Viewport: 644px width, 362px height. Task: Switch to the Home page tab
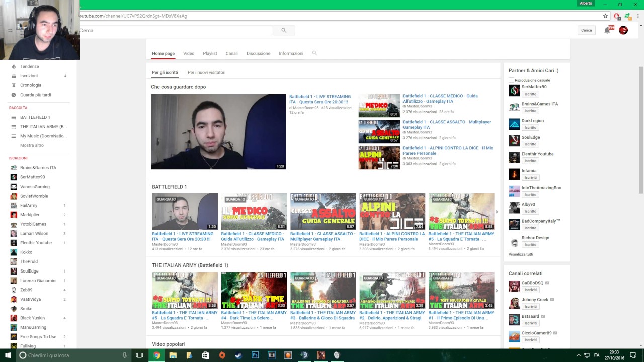tap(163, 53)
